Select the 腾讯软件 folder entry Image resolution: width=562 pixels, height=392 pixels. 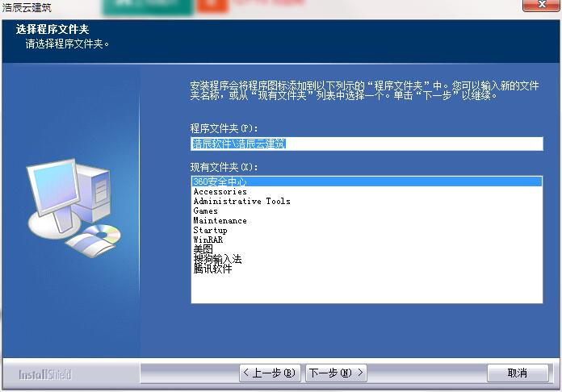click(212, 269)
